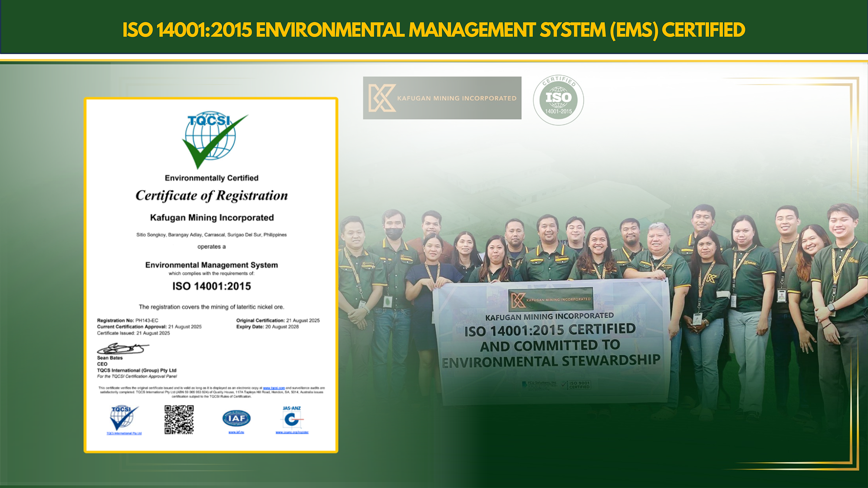Screen dimensions: 868x488
Task: Click 'Original Certification: 21 August 2025'
Action: click(278, 321)
